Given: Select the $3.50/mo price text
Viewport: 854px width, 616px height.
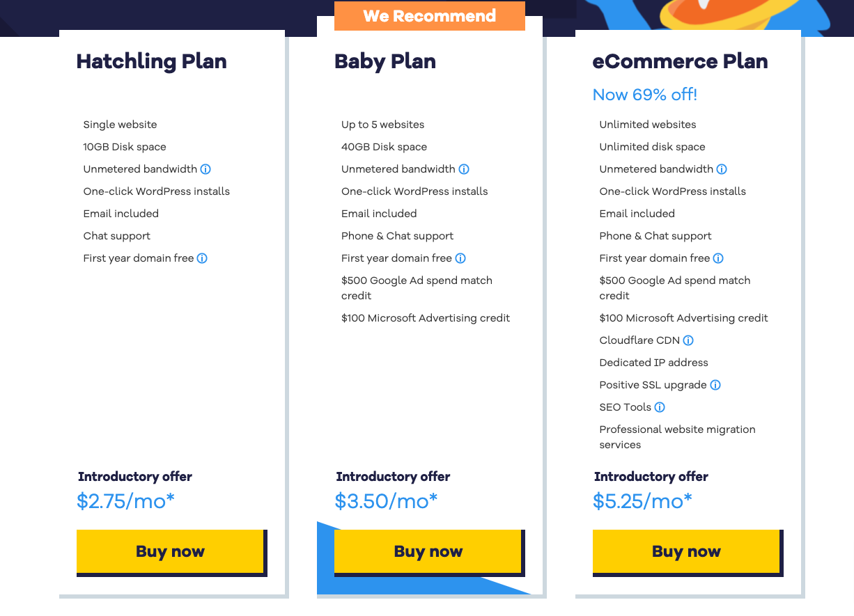Looking at the screenshot, I should [385, 500].
